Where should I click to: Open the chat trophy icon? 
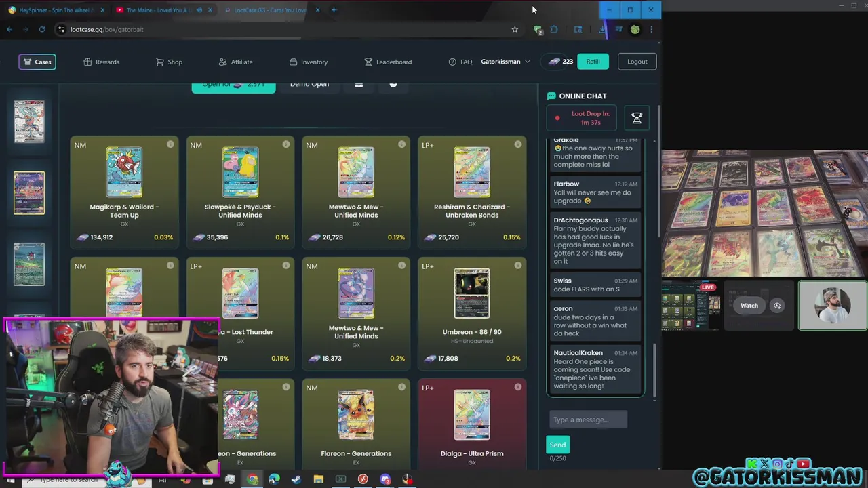coord(637,118)
